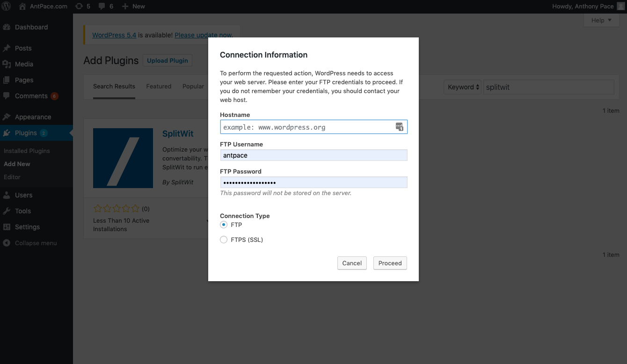Viewport: 627px width, 364px height.
Task: Click the SplitWit plugin thumbnail
Action: (123, 158)
